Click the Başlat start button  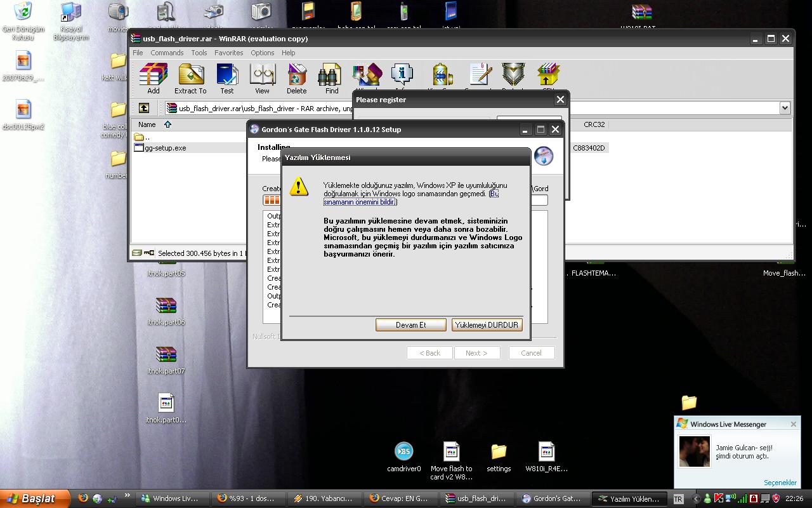(x=36, y=498)
